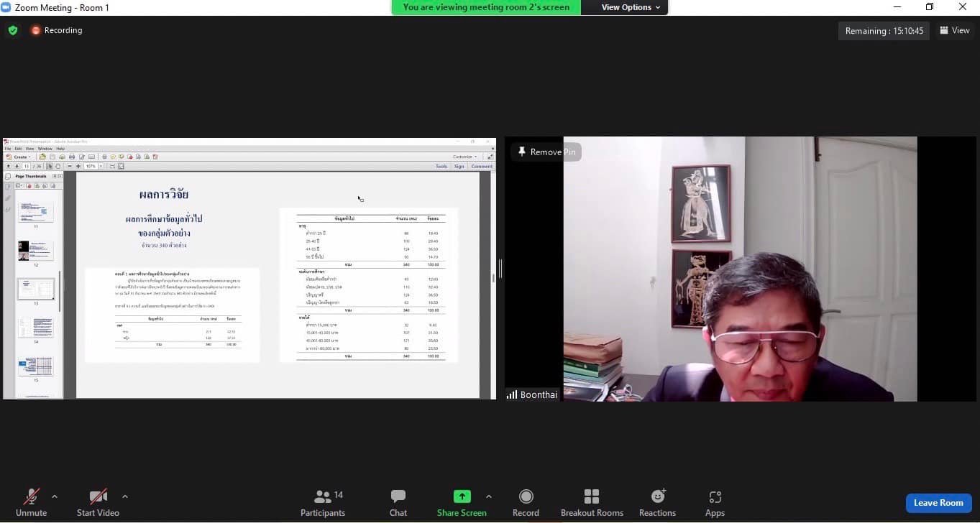Click the green encryption shield icon
Viewport: 980px width, 523px height.
13,30
